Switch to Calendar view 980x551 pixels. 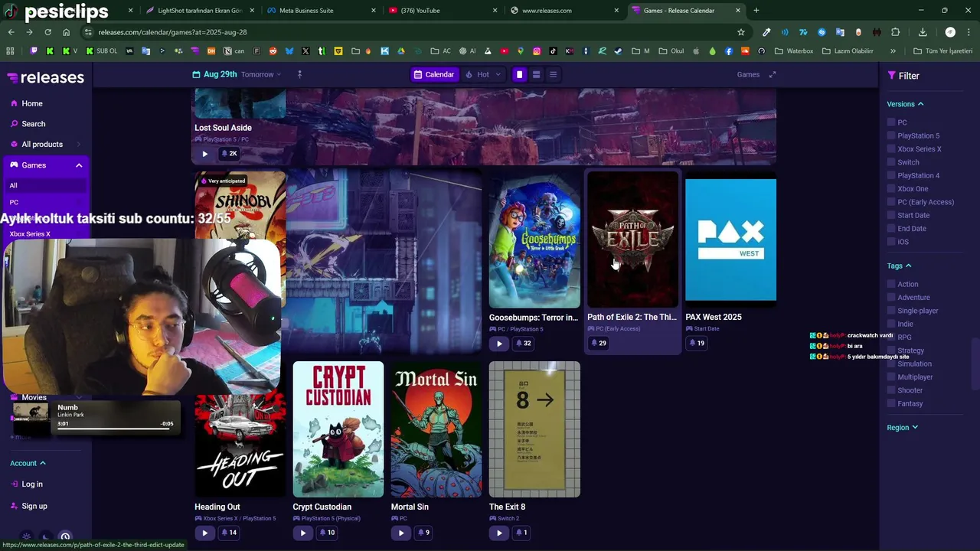pos(434,74)
